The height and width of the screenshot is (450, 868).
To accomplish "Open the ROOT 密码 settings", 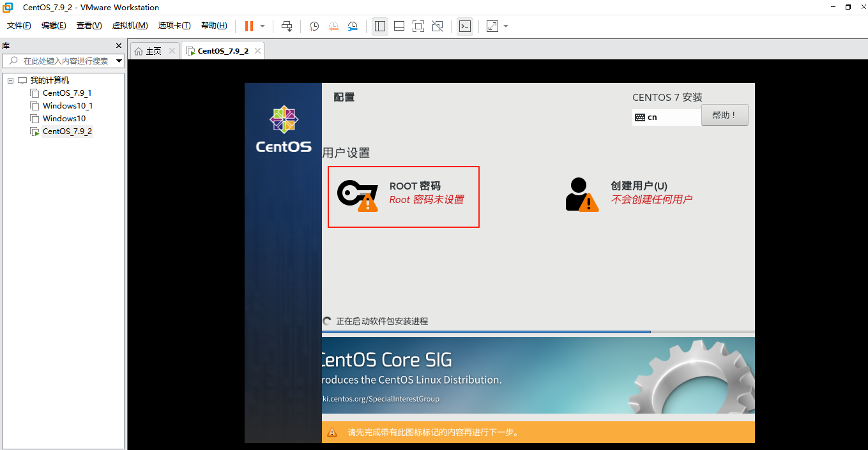I will point(403,196).
